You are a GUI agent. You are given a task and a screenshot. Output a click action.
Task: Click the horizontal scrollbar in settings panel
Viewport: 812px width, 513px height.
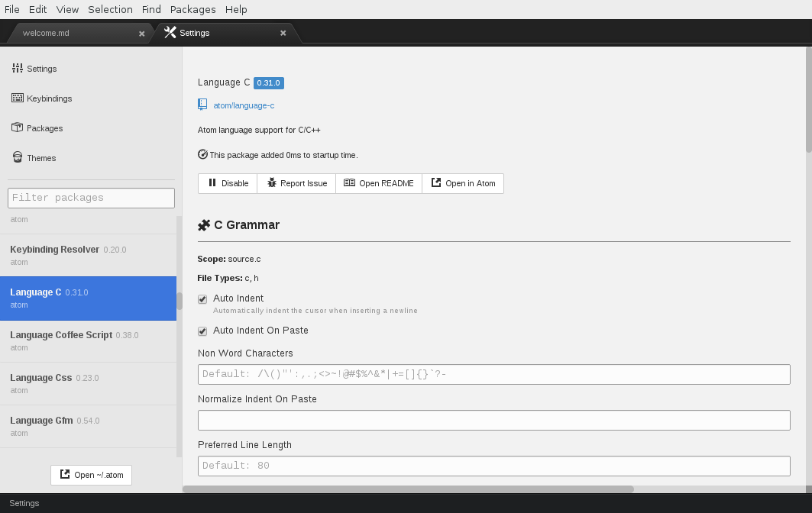(408, 489)
